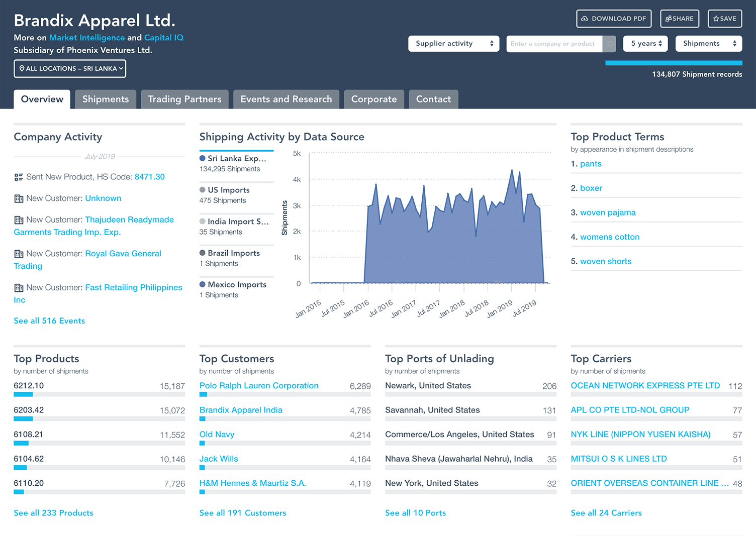Open the Events and Research tab
Image resolution: width=756 pixels, height=536 pixels.
tap(286, 99)
